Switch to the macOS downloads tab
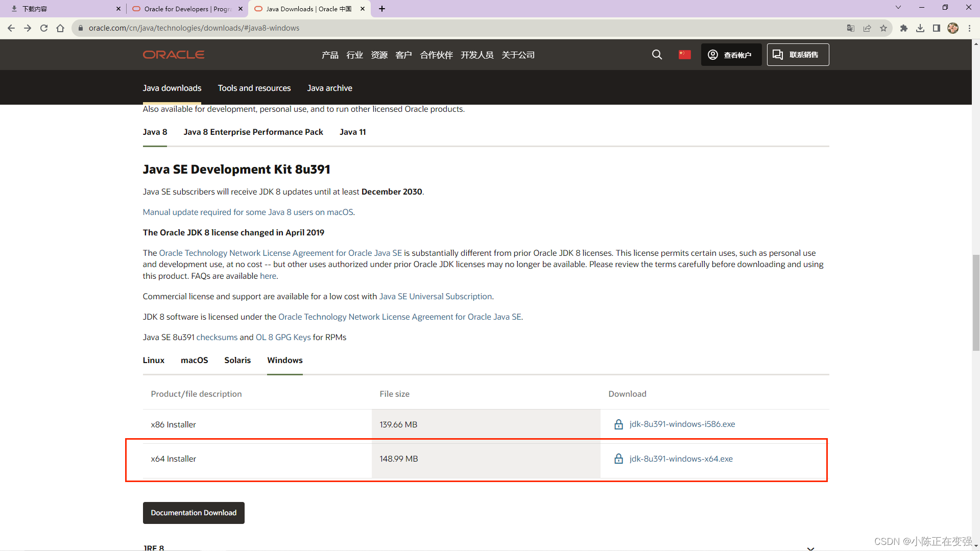 [x=194, y=361]
